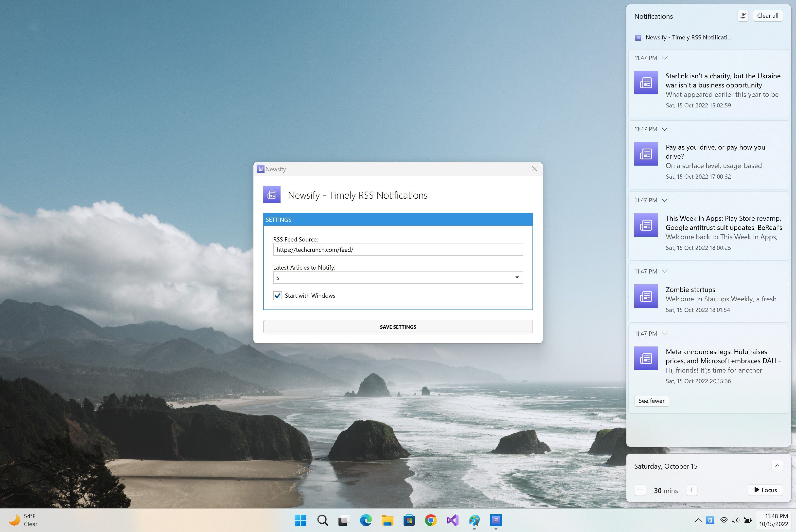Open the 'This Week in Apps' notification title
This screenshot has height=532, width=796.
pos(724,223)
